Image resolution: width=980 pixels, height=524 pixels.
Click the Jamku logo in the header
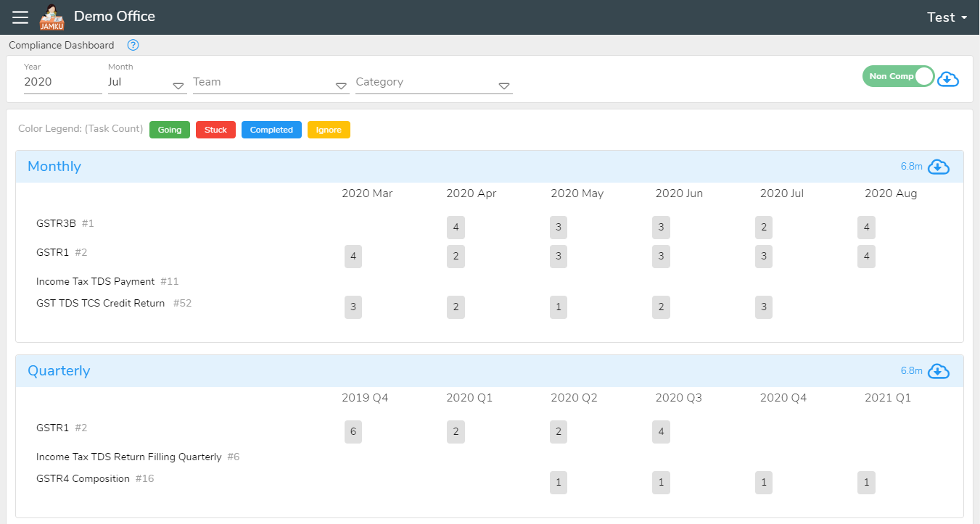pos(51,17)
